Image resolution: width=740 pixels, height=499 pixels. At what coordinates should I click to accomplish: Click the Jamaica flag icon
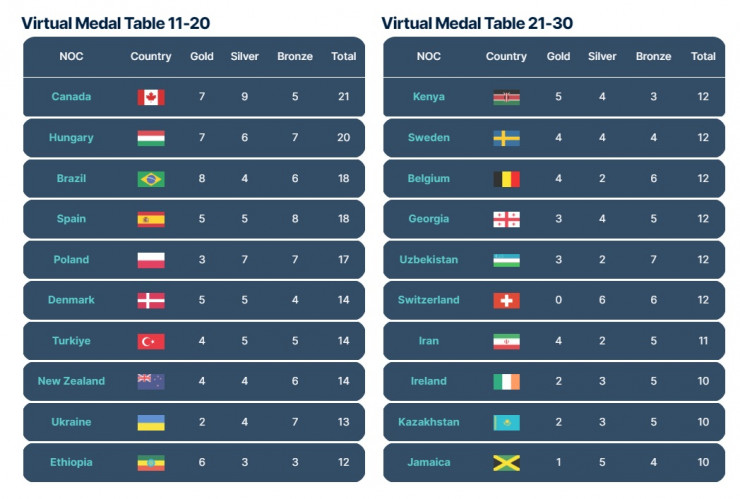[506, 462]
